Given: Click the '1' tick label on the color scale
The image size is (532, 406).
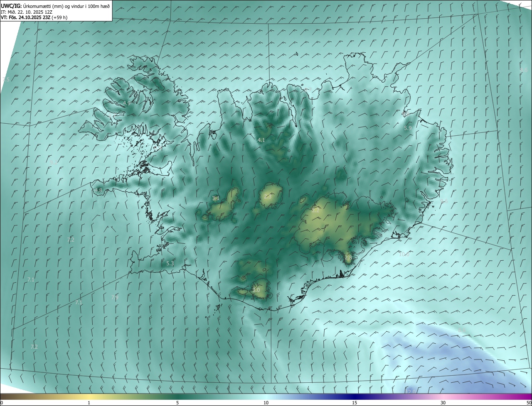Looking at the screenshot, I should coord(89,403).
